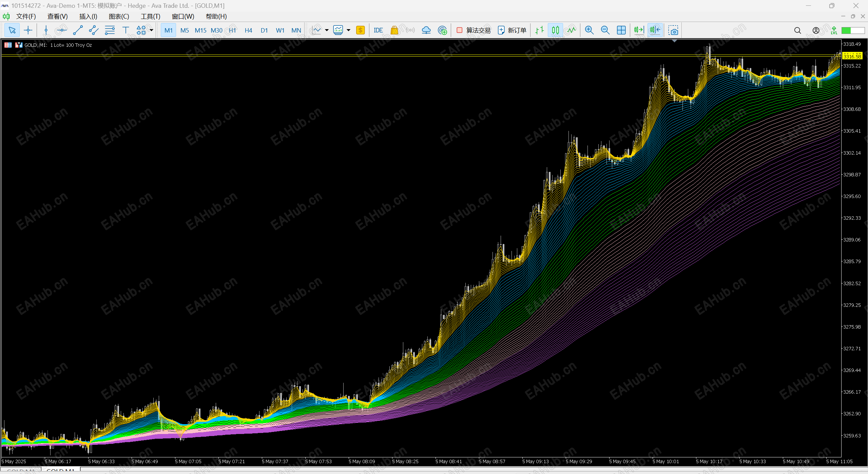Open the 图表(C) menu
This screenshot has height=474, width=868.
119,16
